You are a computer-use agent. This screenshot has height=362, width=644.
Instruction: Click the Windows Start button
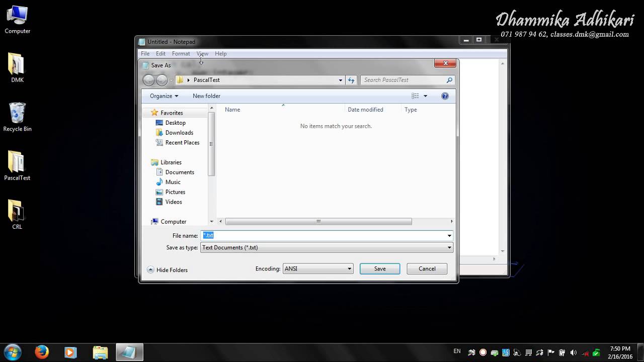coord(12,352)
